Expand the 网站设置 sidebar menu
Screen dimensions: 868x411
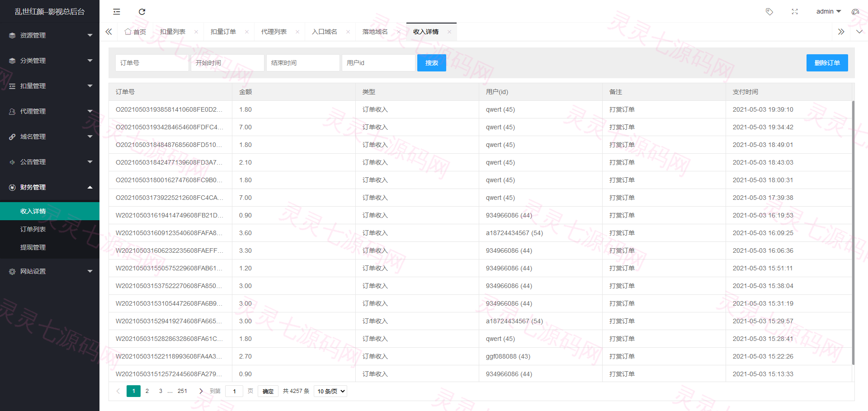point(50,271)
